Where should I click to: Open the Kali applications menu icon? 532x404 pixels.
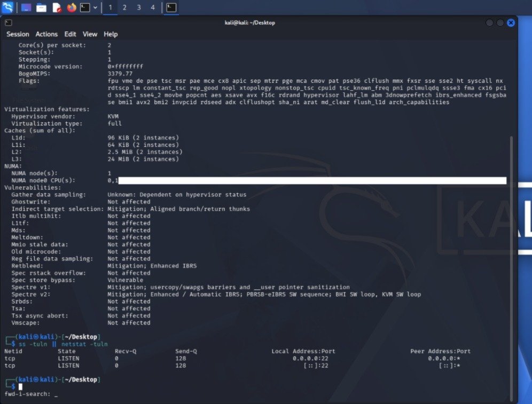(x=7, y=7)
